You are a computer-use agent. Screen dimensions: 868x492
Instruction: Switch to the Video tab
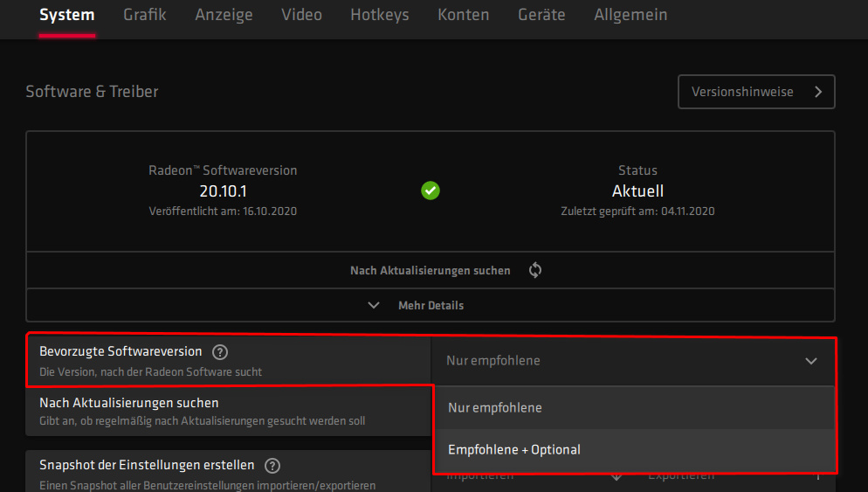coord(301,15)
